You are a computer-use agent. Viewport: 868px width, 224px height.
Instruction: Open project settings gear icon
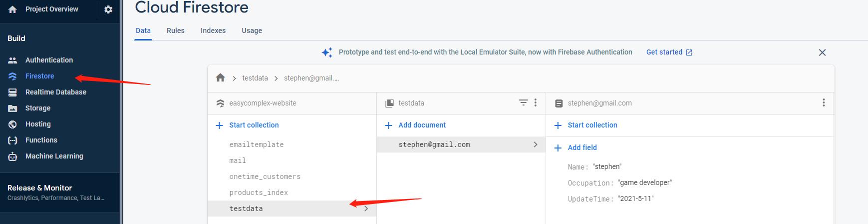click(x=108, y=9)
